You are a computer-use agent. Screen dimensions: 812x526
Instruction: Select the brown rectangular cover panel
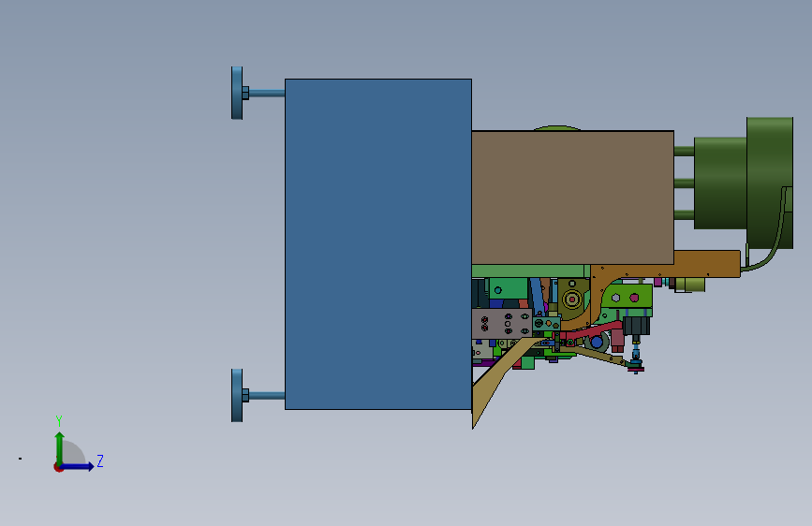pos(573,197)
